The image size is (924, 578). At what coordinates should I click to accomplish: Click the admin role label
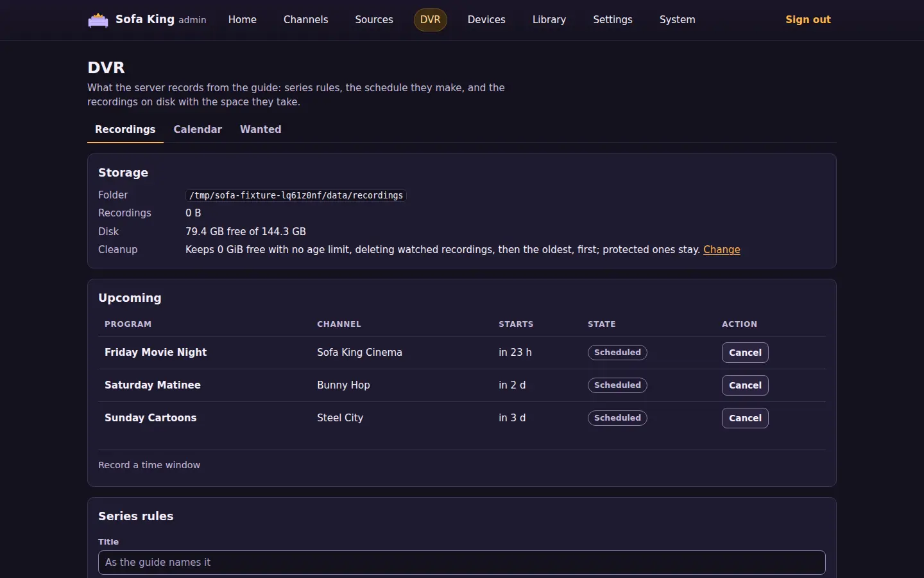193,21
